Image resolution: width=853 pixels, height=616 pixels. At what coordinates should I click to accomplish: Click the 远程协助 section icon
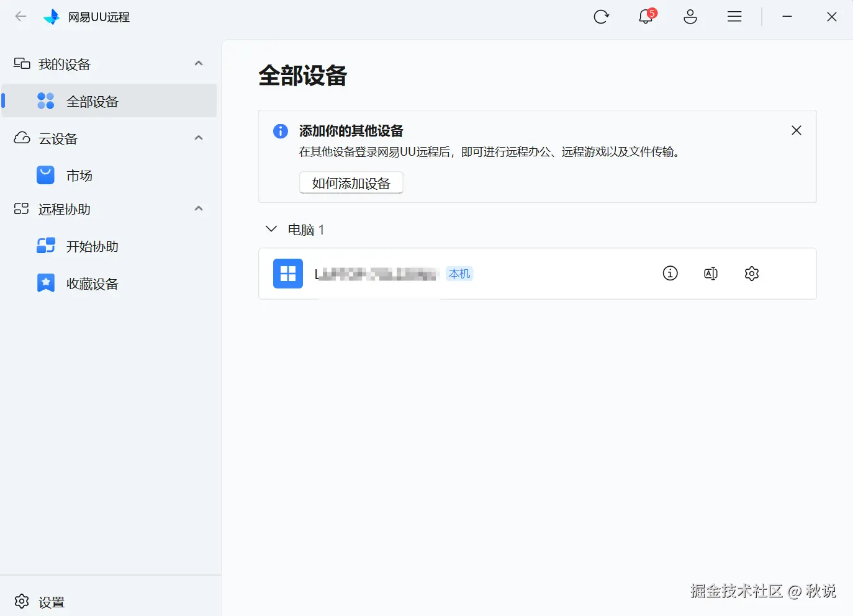click(22, 209)
